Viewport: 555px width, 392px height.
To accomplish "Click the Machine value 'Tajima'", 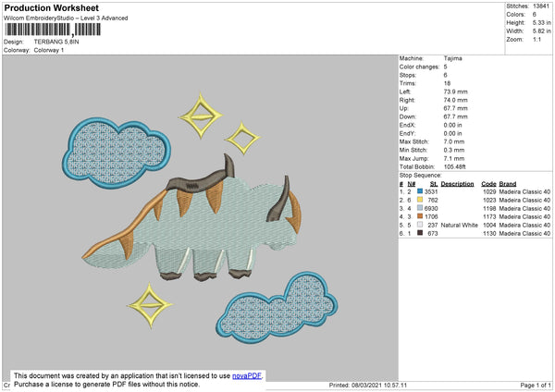I will pos(452,58).
